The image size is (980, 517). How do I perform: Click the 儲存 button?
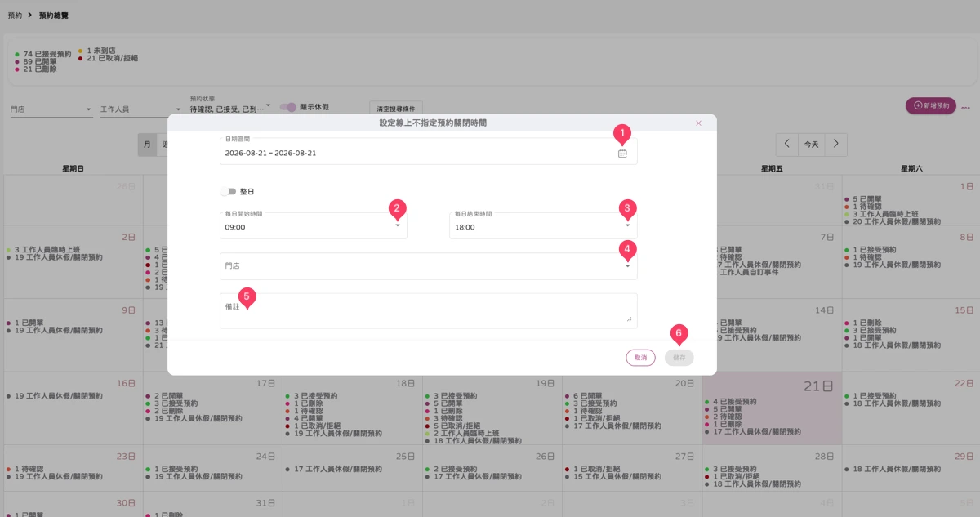coord(679,358)
